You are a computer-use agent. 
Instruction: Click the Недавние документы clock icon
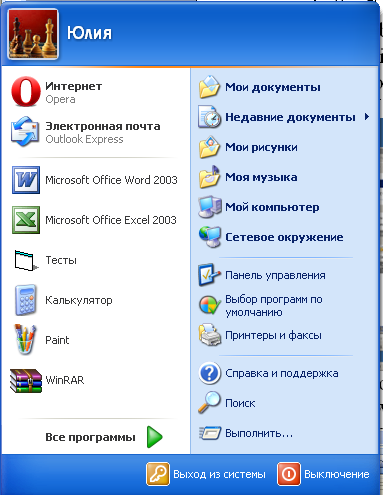(x=209, y=117)
